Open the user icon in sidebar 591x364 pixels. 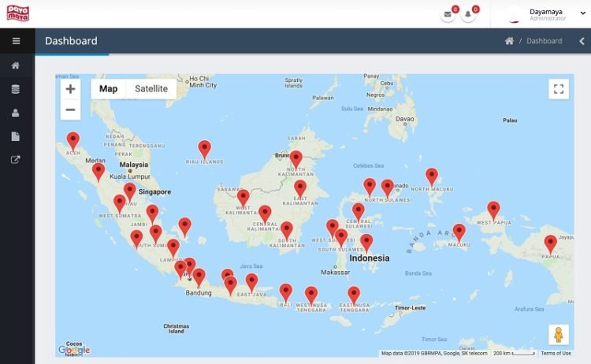(16, 113)
